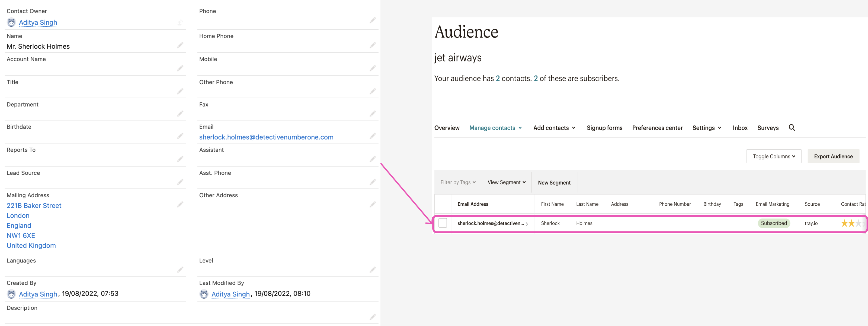Viewport: 868px width, 326px height.
Task: Expand the Manage contacts menu
Action: point(495,128)
